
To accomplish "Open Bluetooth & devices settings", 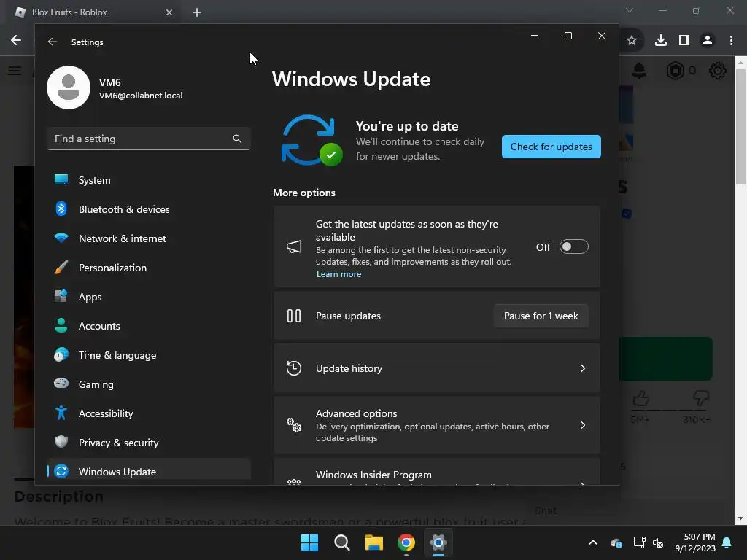I will pyautogui.click(x=149, y=209).
